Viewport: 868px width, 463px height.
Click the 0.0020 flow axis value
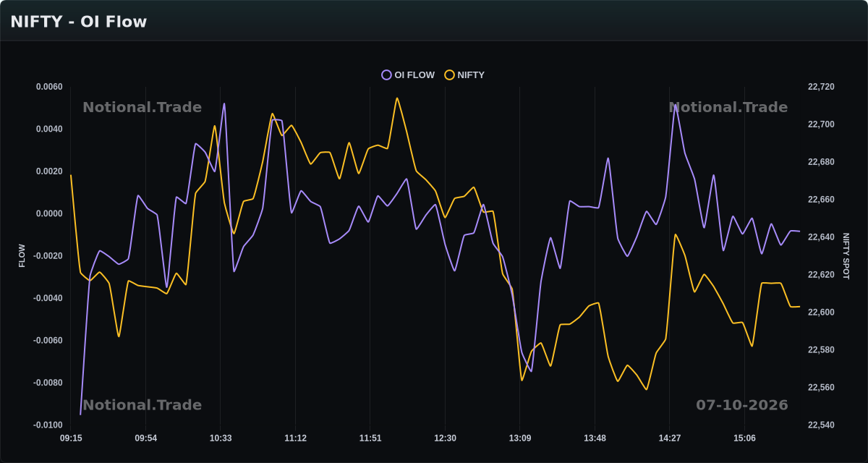[49, 171]
